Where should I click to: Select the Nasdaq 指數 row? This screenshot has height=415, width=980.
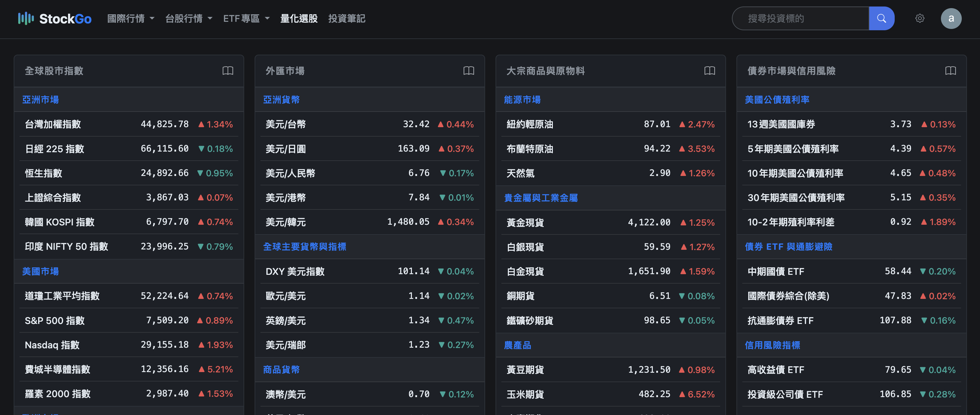click(x=129, y=345)
